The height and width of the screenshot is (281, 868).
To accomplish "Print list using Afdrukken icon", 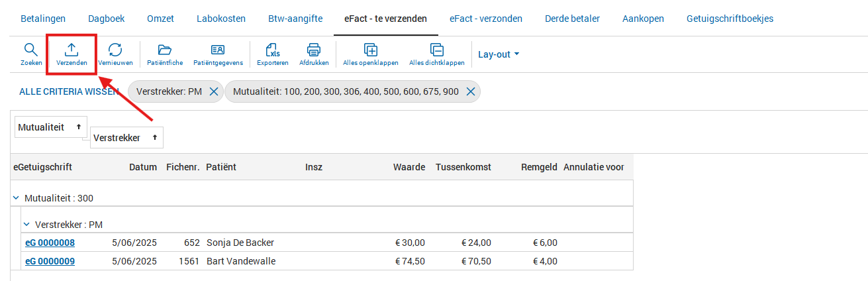I will click(314, 49).
